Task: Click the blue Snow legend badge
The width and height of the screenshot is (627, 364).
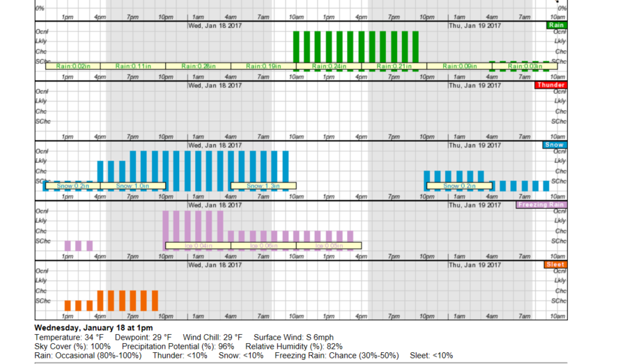Action: [555, 145]
